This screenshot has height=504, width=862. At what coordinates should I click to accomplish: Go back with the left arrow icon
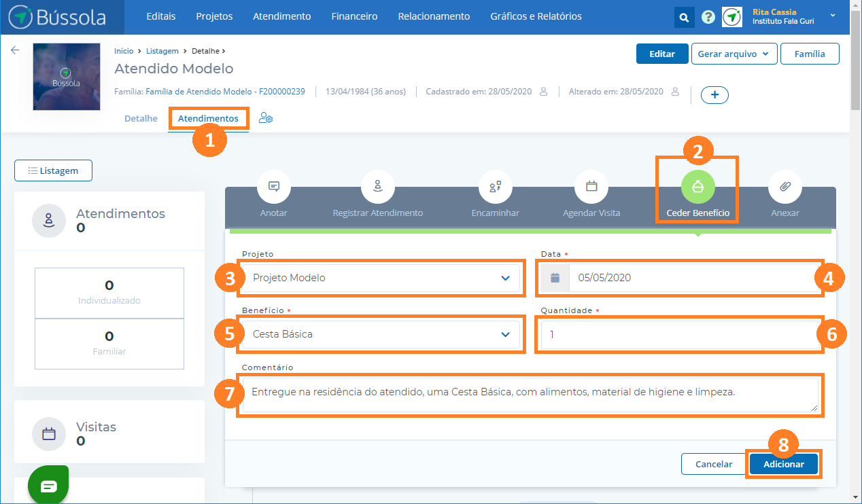pyautogui.click(x=15, y=50)
